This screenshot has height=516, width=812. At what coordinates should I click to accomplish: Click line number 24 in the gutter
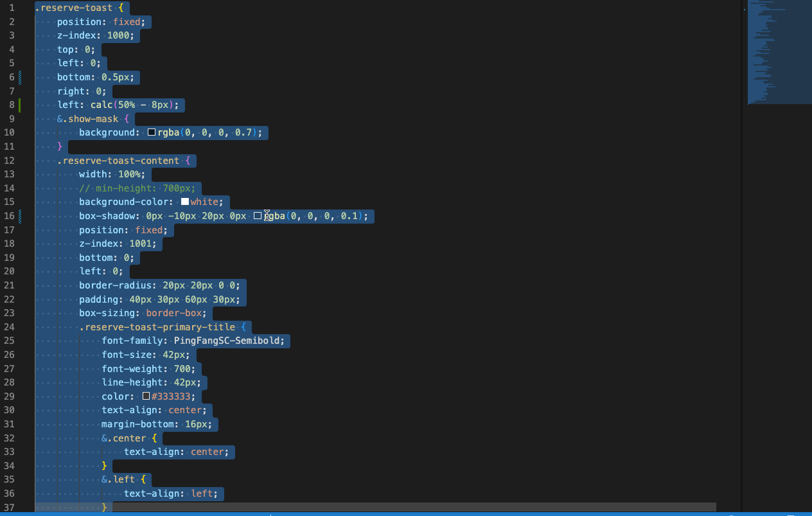(10, 326)
